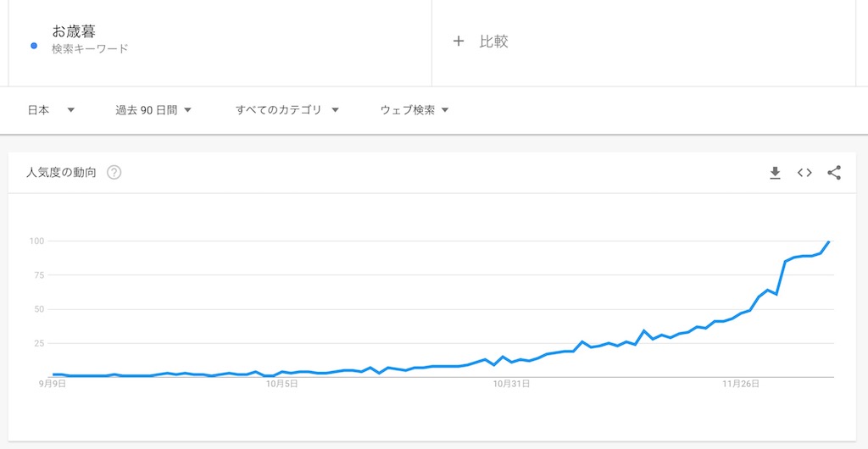
Task: Change ウェブ検索 search type
Action: click(414, 110)
